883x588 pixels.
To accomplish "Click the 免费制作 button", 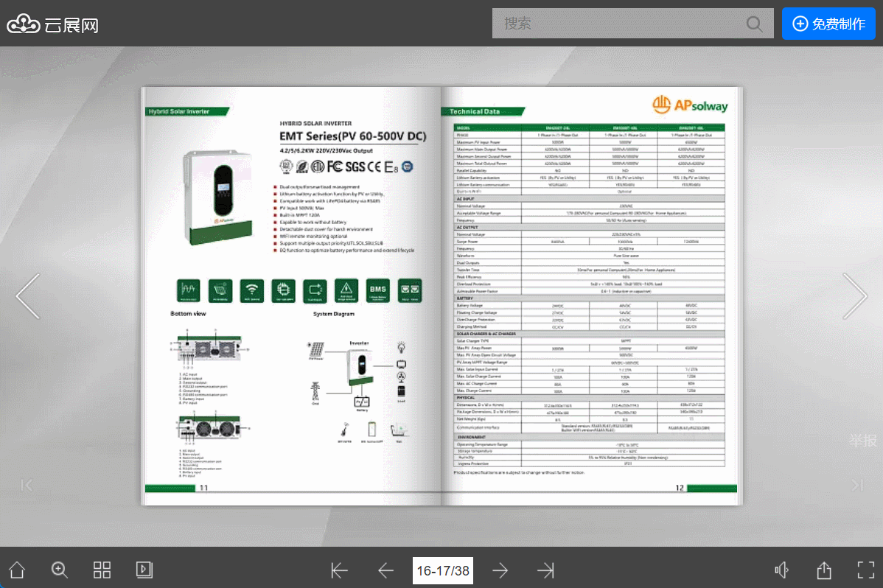I will pos(828,24).
